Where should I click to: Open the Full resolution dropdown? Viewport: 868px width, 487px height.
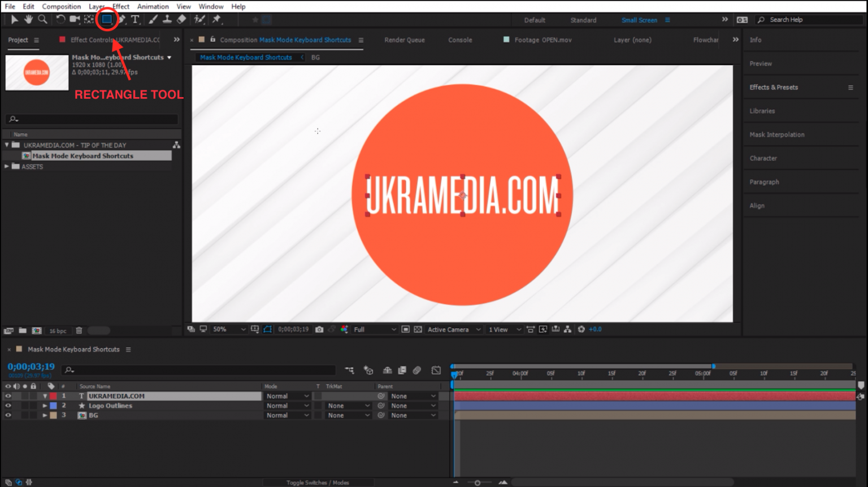point(375,329)
